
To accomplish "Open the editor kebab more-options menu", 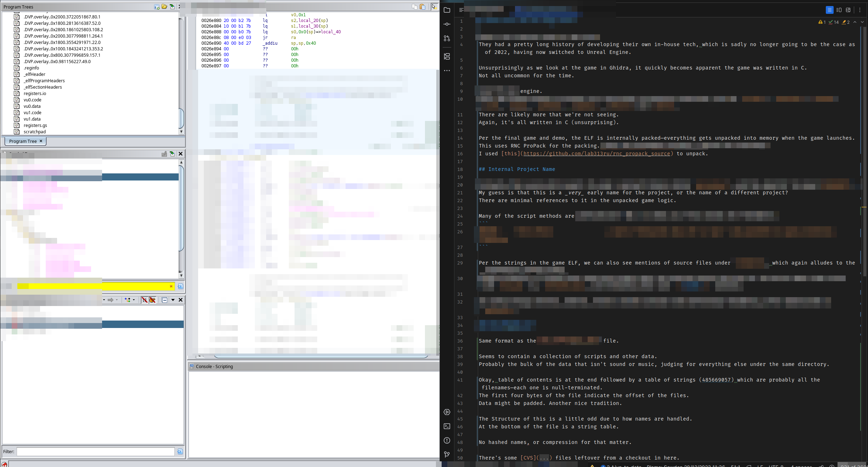I will pos(859,10).
